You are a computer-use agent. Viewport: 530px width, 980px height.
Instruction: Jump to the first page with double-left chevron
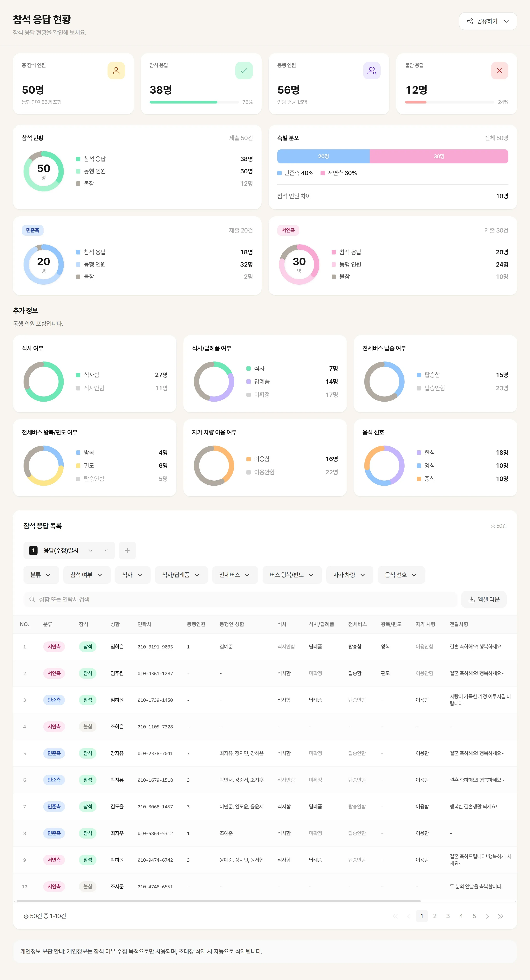click(x=395, y=916)
